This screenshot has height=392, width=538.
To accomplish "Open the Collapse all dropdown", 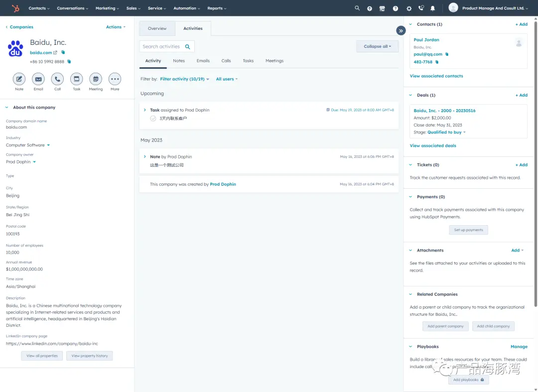I will (377, 46).
